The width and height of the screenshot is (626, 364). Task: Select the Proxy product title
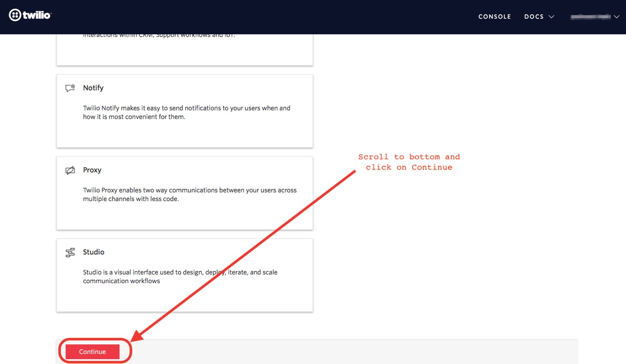click(92, 170)
